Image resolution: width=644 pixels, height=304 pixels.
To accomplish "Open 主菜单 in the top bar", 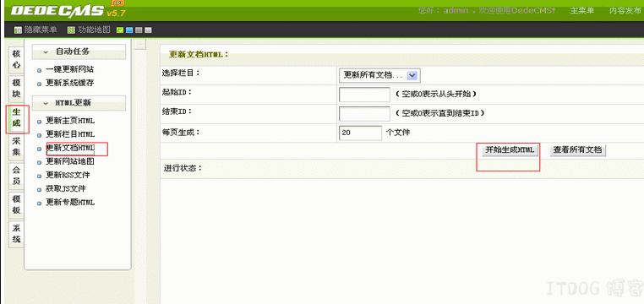I will [582, 11].
